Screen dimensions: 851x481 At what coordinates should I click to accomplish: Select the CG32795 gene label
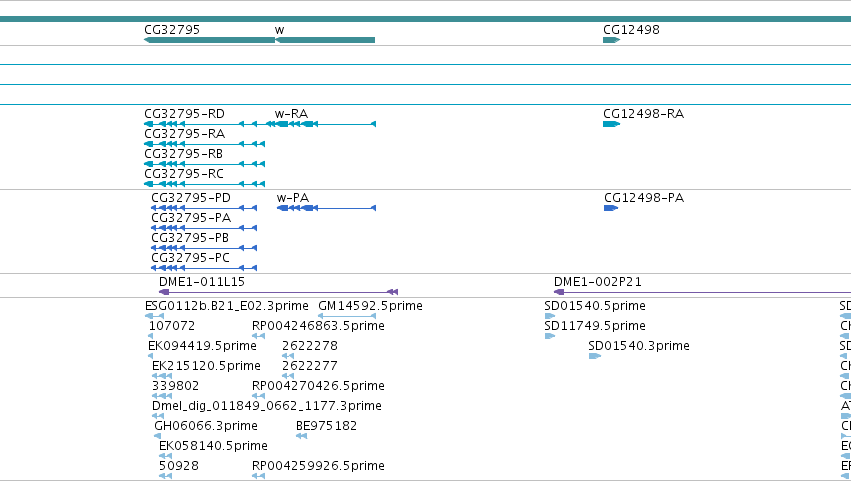172,30
